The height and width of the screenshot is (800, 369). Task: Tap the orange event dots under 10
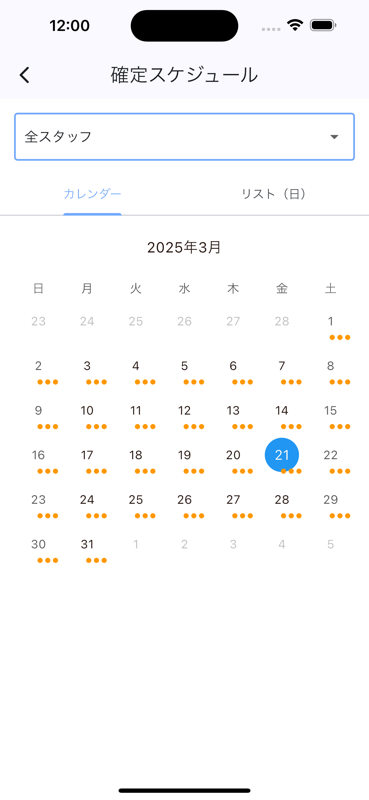[x=96, y=427]
